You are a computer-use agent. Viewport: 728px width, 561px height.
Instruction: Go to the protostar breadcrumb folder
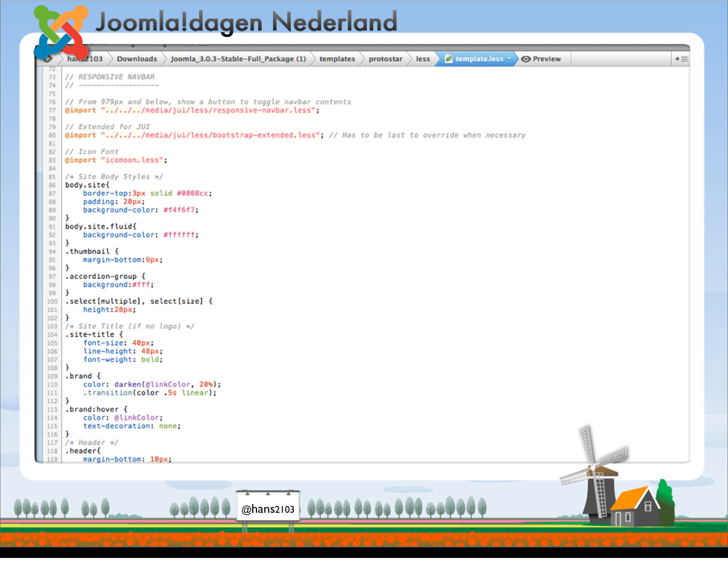[385, 59]
